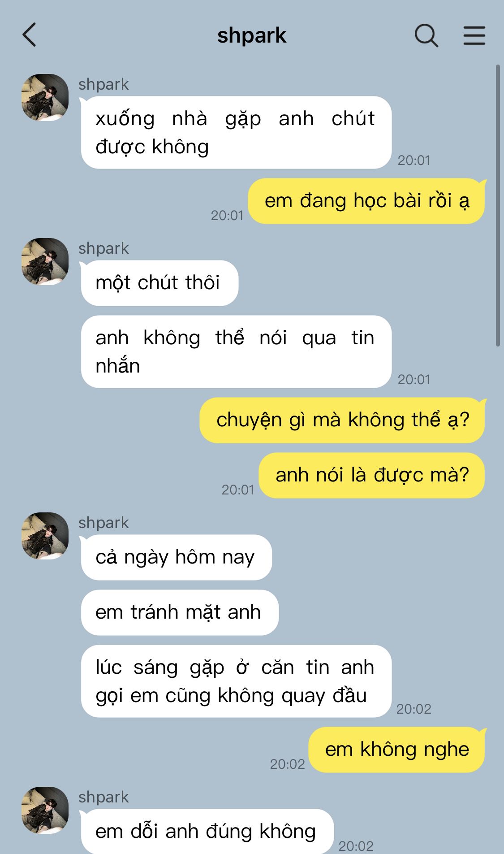
Task: Tap shpark's avatar next to 'em dỗi anh đúng không'
Action: 45,810
